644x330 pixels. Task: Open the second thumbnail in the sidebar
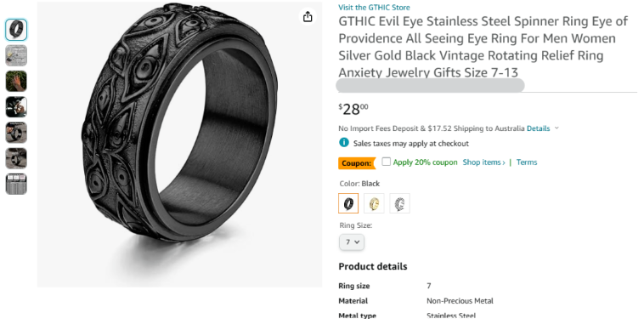click(x=16, y=55)
